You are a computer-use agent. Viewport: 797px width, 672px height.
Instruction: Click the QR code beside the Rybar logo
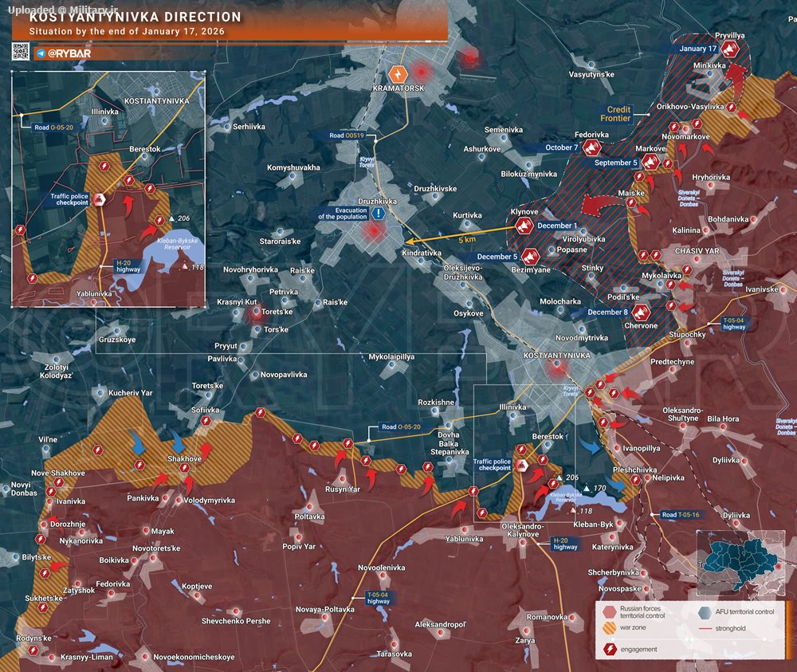coord(21,52)
